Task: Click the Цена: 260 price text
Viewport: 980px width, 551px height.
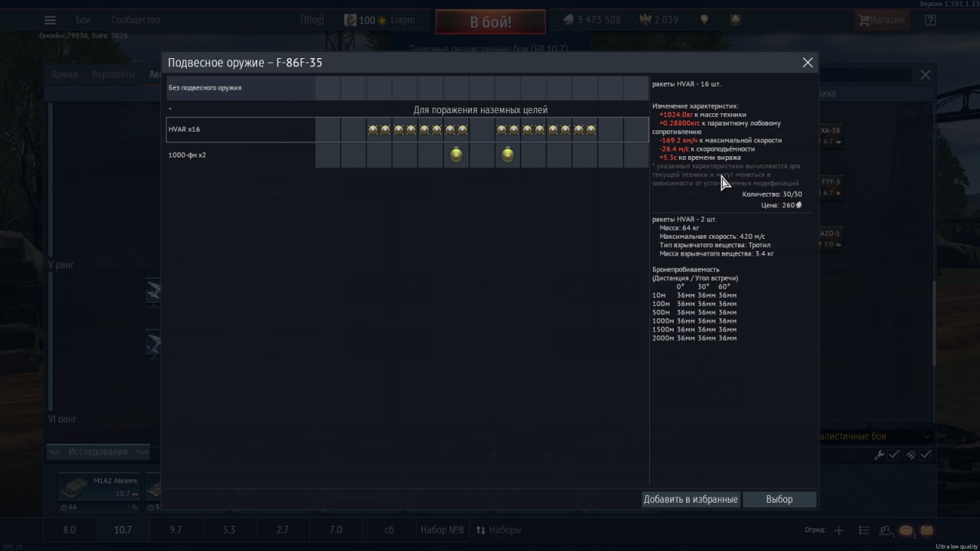Action: click(782, 205)
